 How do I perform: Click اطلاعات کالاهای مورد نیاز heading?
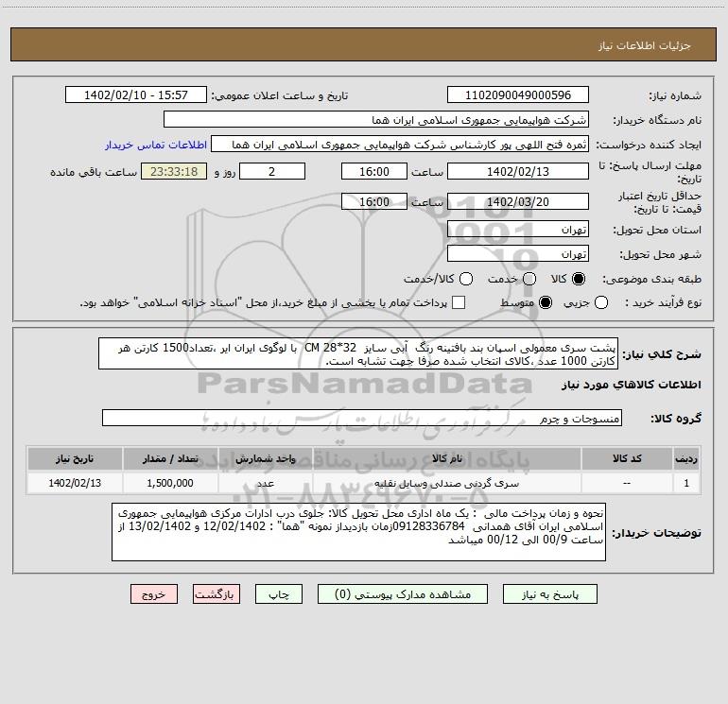click(632, 385)
